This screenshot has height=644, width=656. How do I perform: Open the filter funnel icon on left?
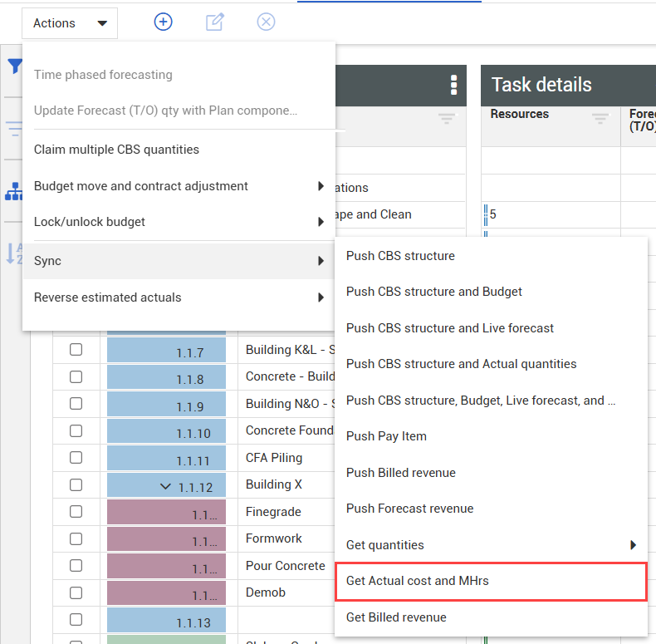[15, 67]
